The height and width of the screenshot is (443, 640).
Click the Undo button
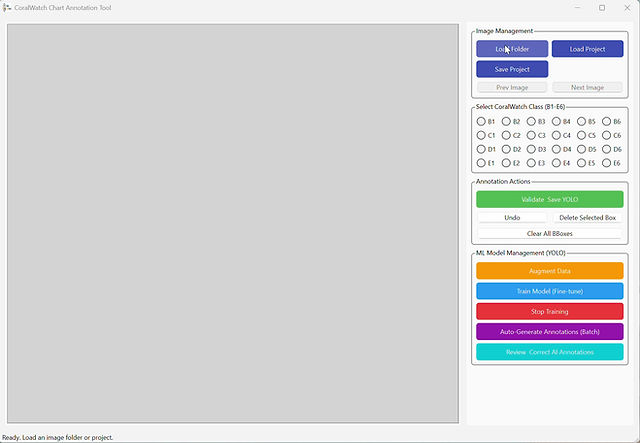[512, 218]
